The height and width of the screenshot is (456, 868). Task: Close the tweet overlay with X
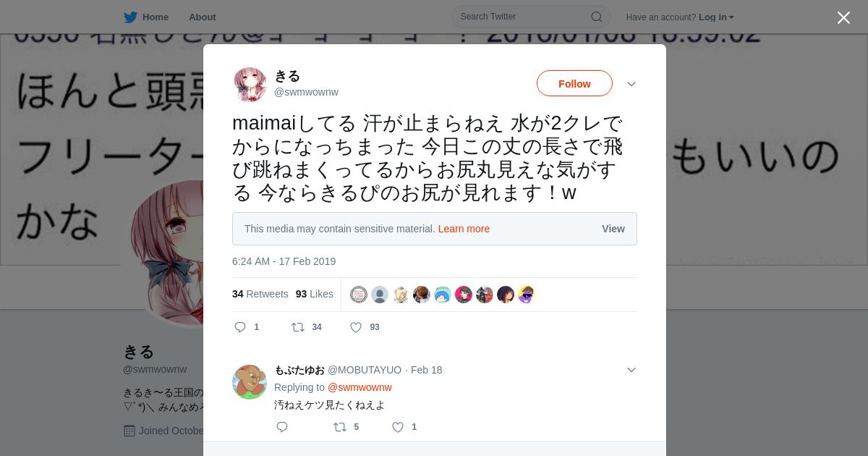click(843, 17)
